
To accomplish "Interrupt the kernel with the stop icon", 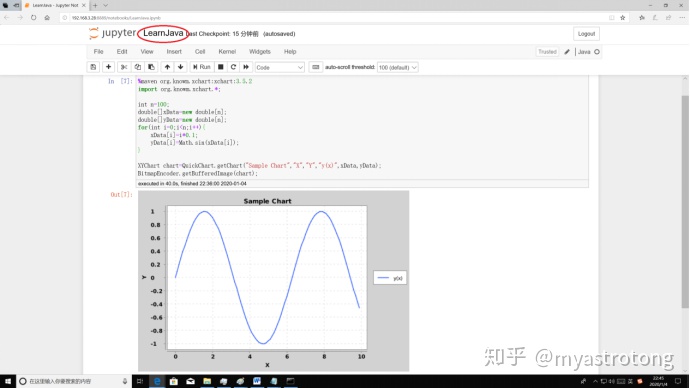I will click(x=221, y=67).
